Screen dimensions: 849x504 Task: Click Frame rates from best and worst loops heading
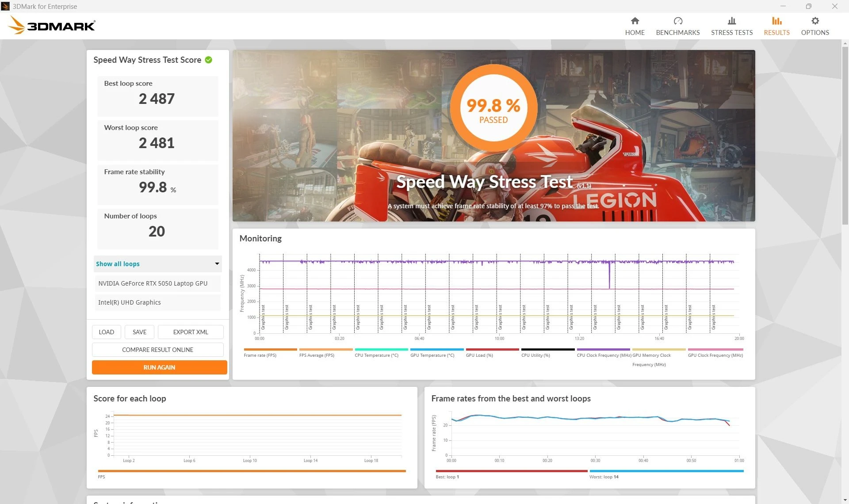tap(511, 398)
